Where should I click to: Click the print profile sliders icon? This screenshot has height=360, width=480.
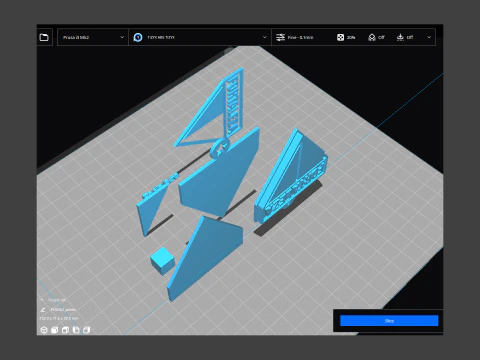280,37
